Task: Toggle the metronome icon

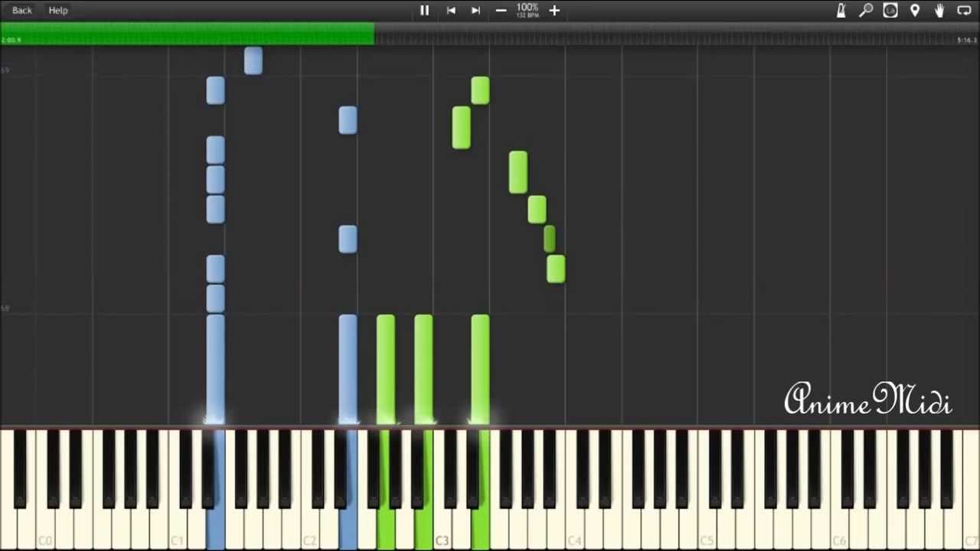Action: [841, 10]
